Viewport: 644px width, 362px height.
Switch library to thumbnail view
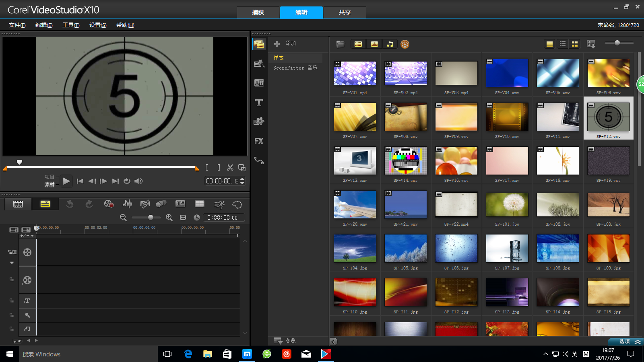(x=575, y=44)
